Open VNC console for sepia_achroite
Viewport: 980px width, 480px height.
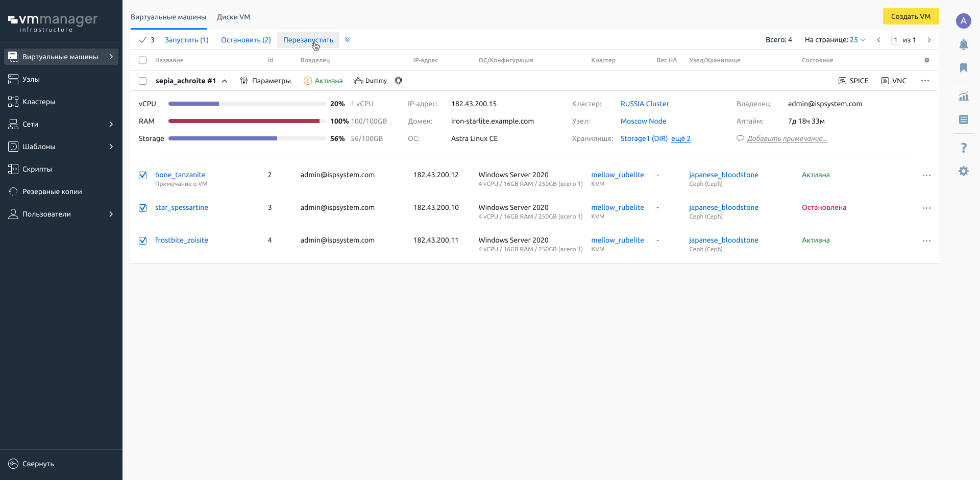tap(894, 81)
